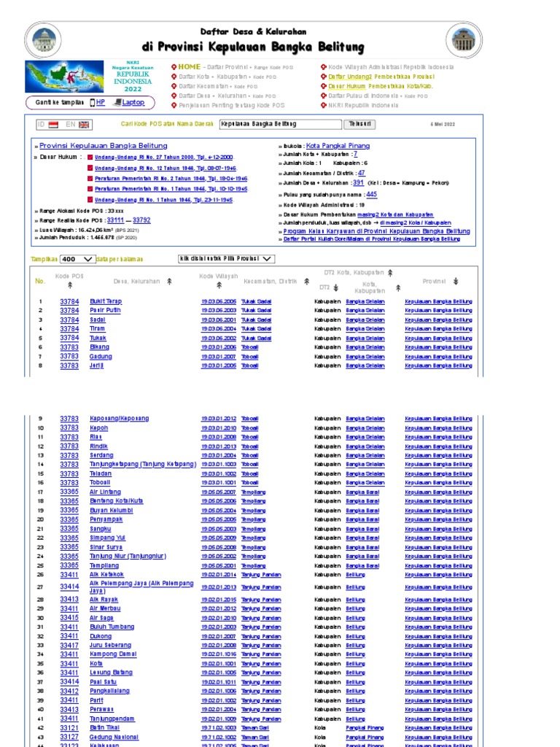The width and height of the screenshot is (560, 747).
Task: Click postal code 33414 in row 27
Action: tap(69, 587)
